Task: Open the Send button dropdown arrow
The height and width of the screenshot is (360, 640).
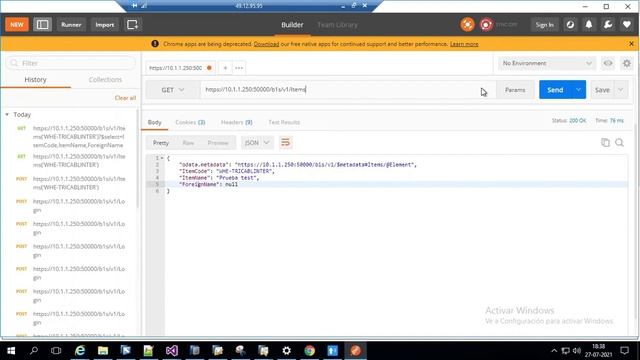Action: pyautogui.click(x=578, y=90)
